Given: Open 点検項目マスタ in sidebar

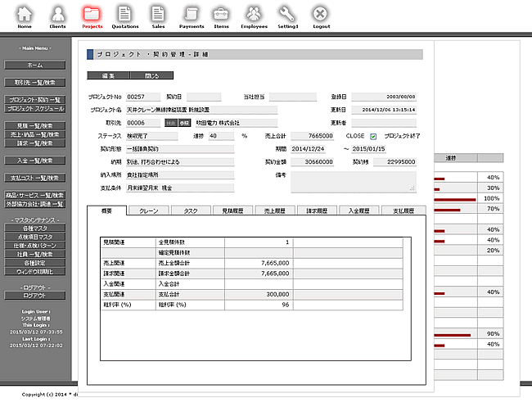Looking at the screenshot, I should click(x=35, y=237).
